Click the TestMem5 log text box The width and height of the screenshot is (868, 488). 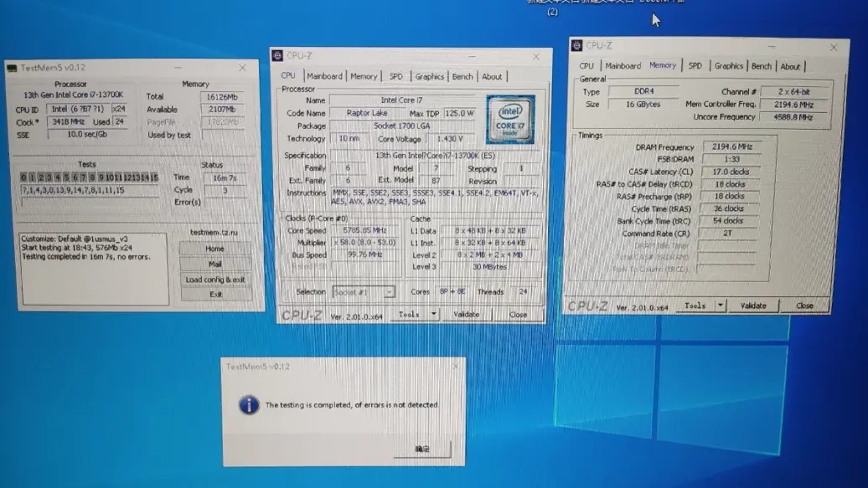(94, 269)
